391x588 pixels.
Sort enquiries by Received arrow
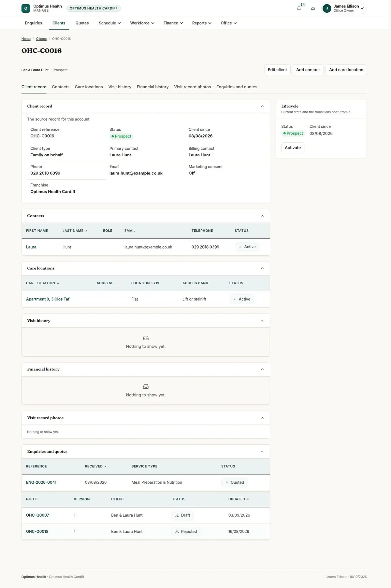pos(105,466)
